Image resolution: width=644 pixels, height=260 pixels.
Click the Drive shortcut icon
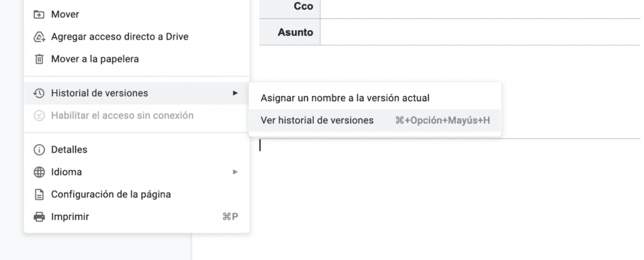[x=39, y=36]
